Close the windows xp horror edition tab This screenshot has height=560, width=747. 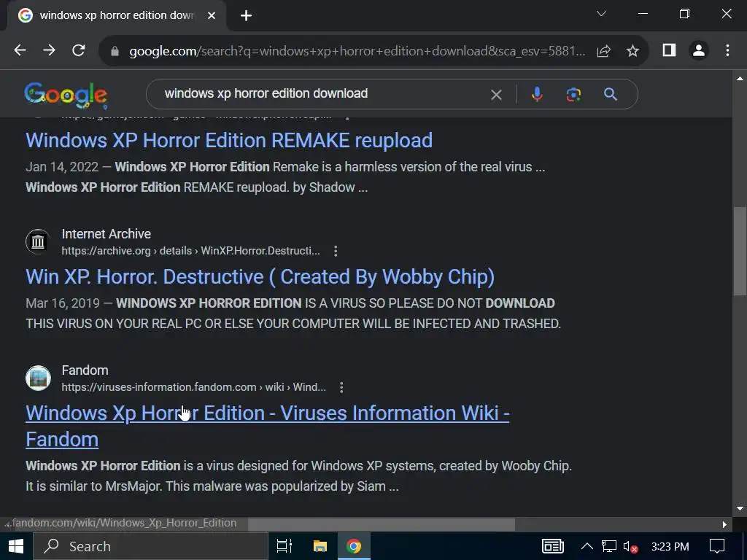212,16
